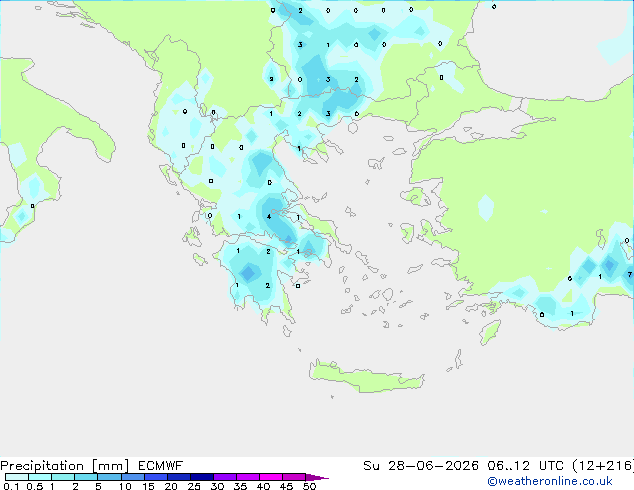Click the '4' precipitation value on map
634x490 pixels.
click(269, 217)
